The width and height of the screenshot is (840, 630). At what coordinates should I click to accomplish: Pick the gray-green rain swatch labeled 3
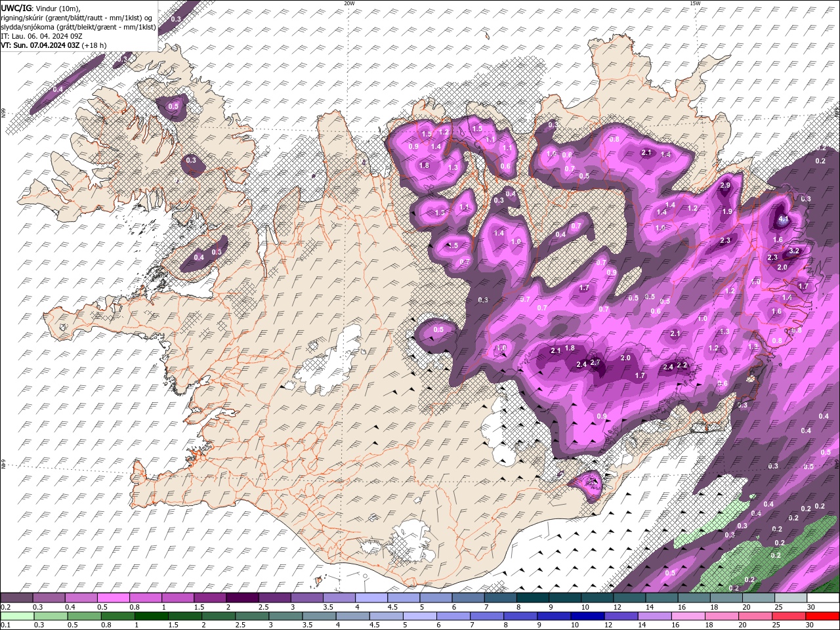point(285,616)
